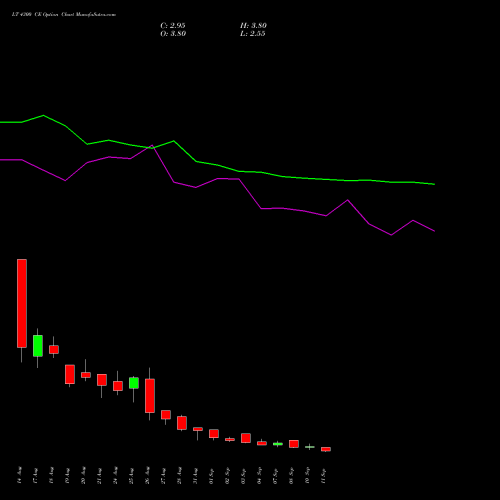Image resolution: width=500 pixels, height=500 pixels.
Task: Click the green candle above 25 Aug
Action: 134,383
